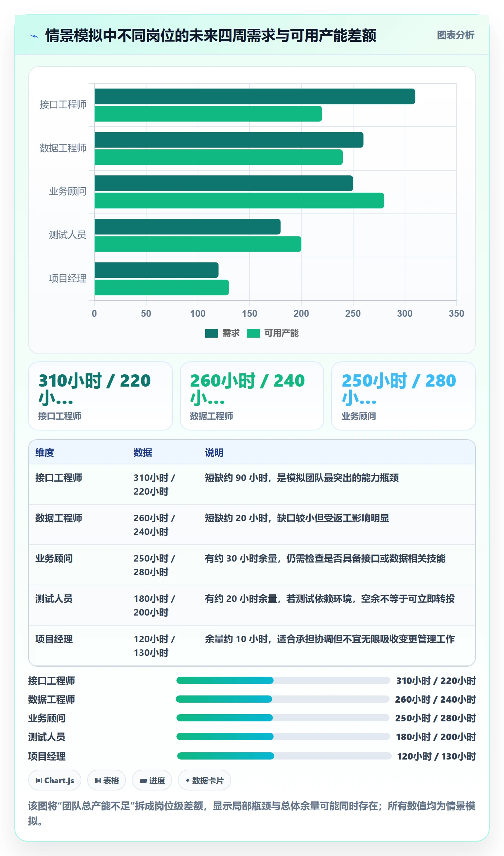Click the 可用产能 bar for 业务顾问

point(239,201)
